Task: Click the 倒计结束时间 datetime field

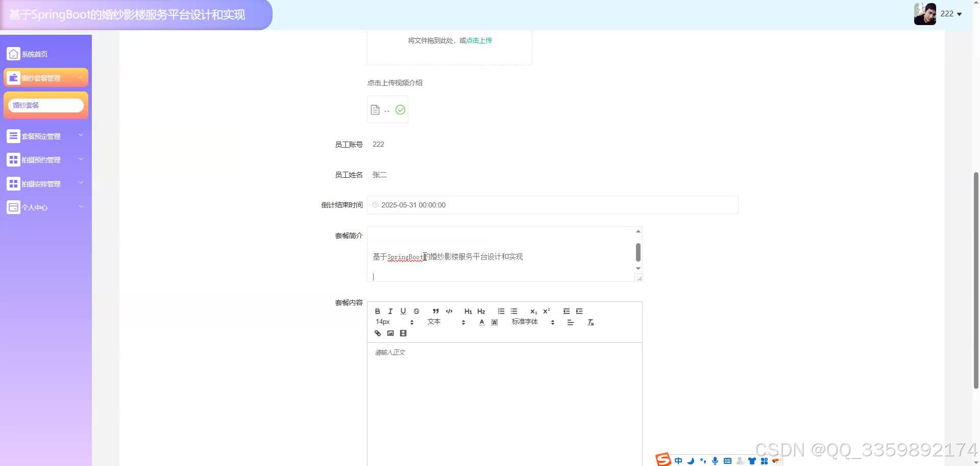Action: point(551,205)
